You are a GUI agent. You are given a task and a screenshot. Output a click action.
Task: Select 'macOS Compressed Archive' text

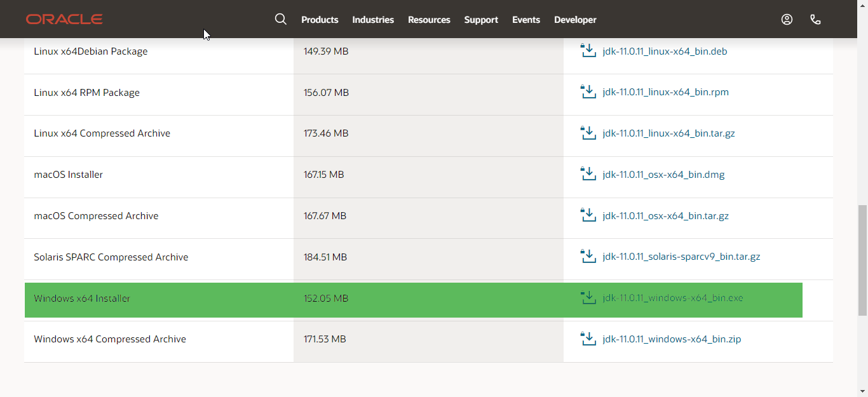96,216
